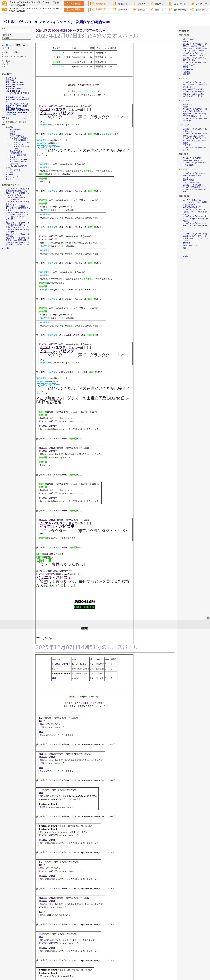Open 神敗退 in 更新履歴
This screenshot has height=980, width=210.
coord(186,67)
